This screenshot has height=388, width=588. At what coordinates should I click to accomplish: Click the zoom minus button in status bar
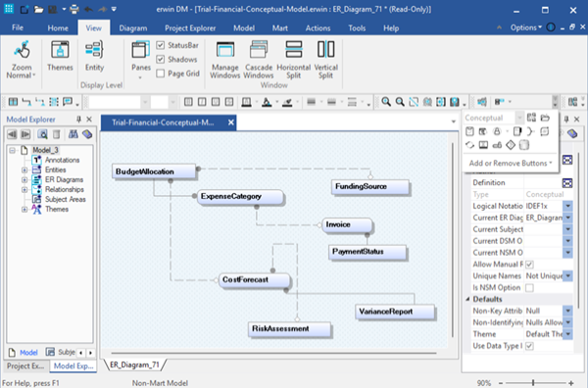500,383
